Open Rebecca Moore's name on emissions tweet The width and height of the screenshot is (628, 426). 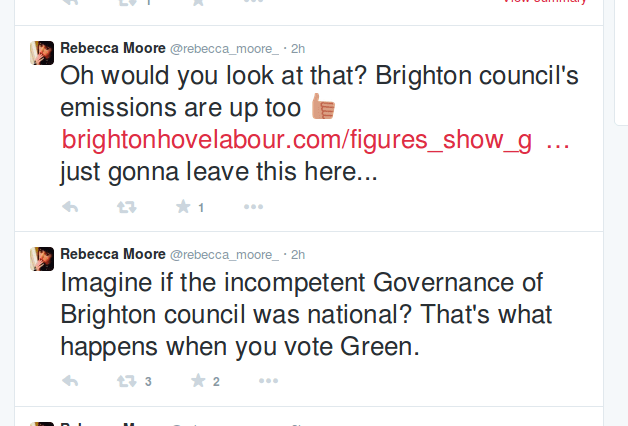[113, 48]
